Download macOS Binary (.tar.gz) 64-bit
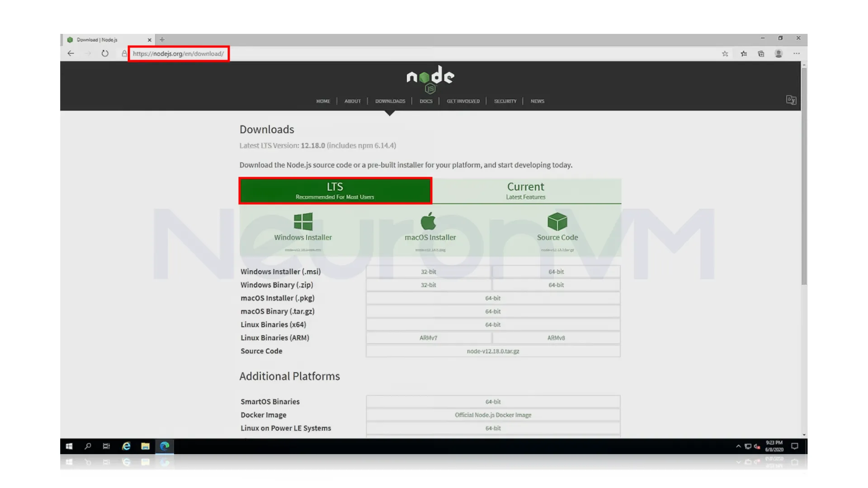The height and width of the screenshot is (488, 868). pos(493,311)
